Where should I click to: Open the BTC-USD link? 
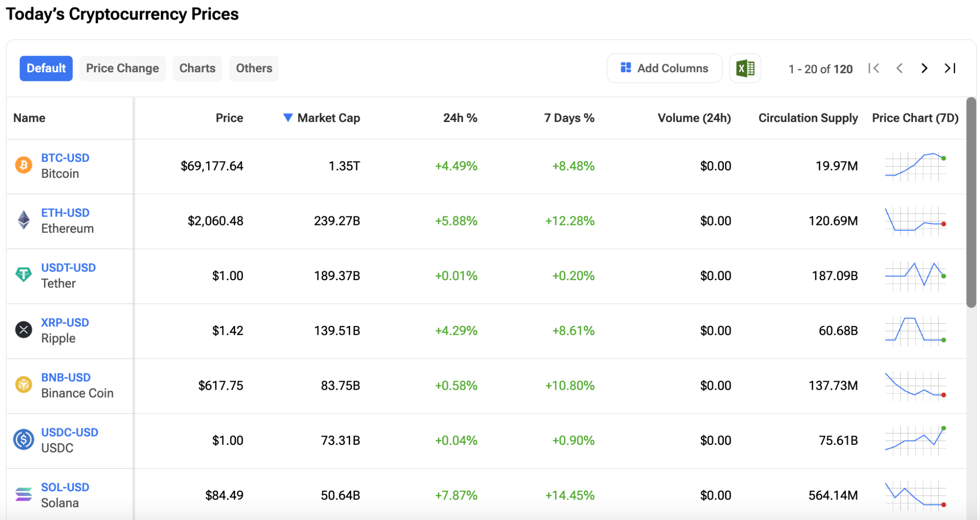(x=65, y=158)
